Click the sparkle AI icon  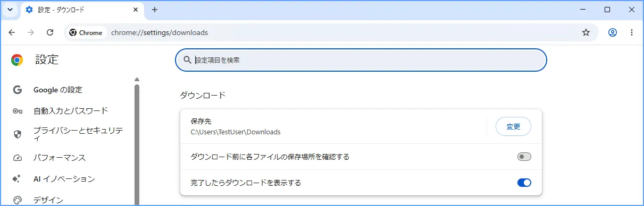[x=18, y=179]
